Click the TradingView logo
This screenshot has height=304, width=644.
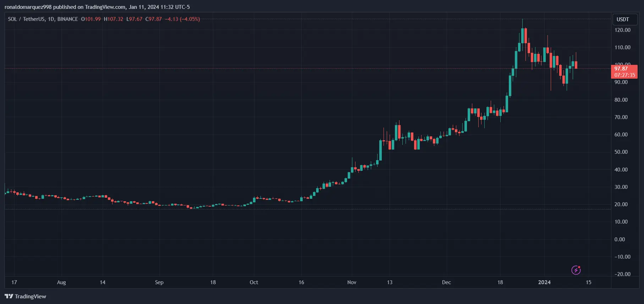(26, 296)
